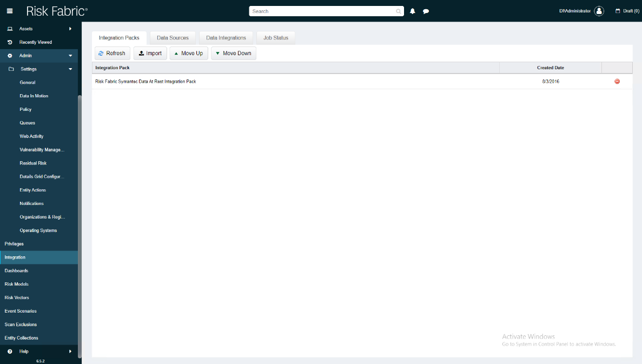Image resolution: width=642 pixels, height=364 pixels.
Task: Click the Refresh button
Action: (112, 54)
